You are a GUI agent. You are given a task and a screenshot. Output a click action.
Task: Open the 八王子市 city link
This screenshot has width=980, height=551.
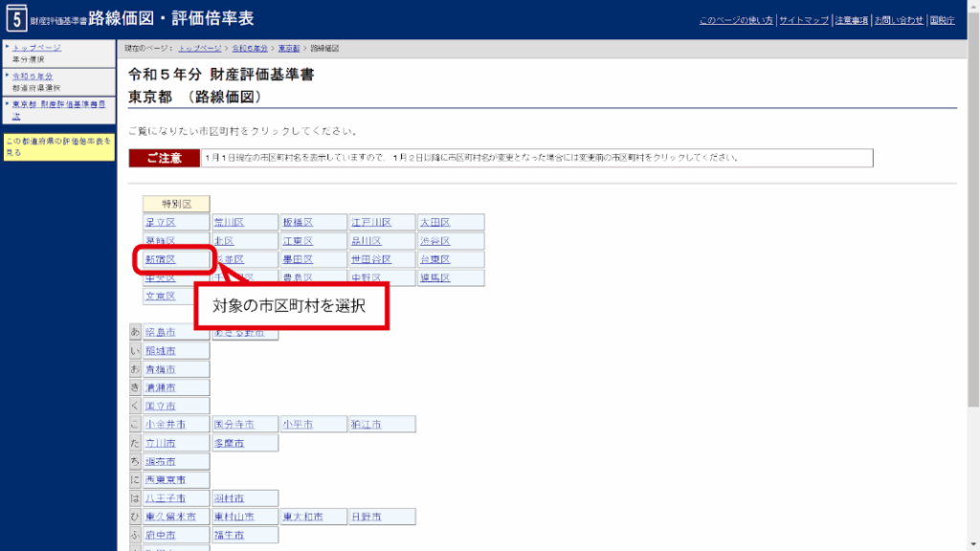166,498
